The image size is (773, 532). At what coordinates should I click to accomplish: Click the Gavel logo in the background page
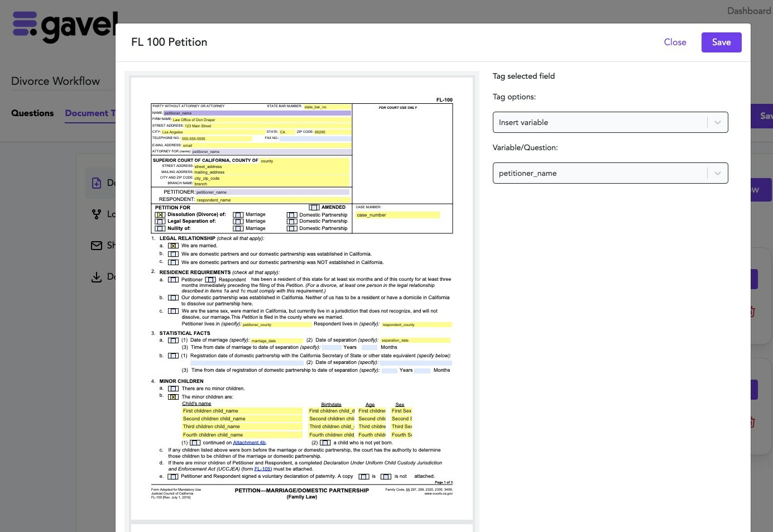tap(65, 27)
